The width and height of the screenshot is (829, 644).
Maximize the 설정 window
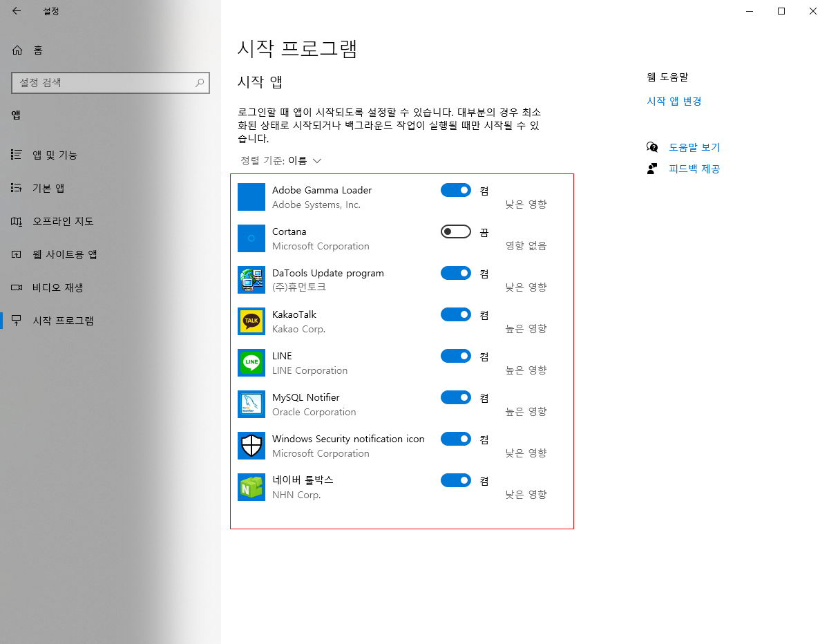tap(781, 11)
